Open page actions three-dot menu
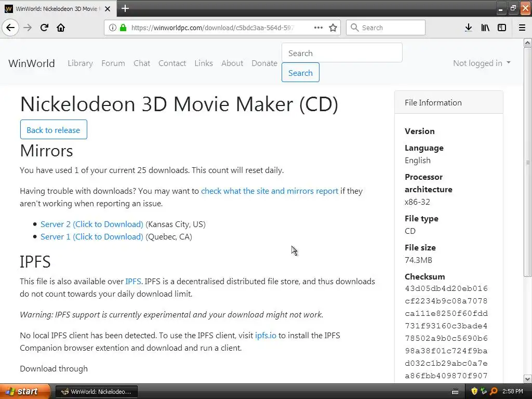The height and width of the screenshot is (399, 532). coord(318,28)
